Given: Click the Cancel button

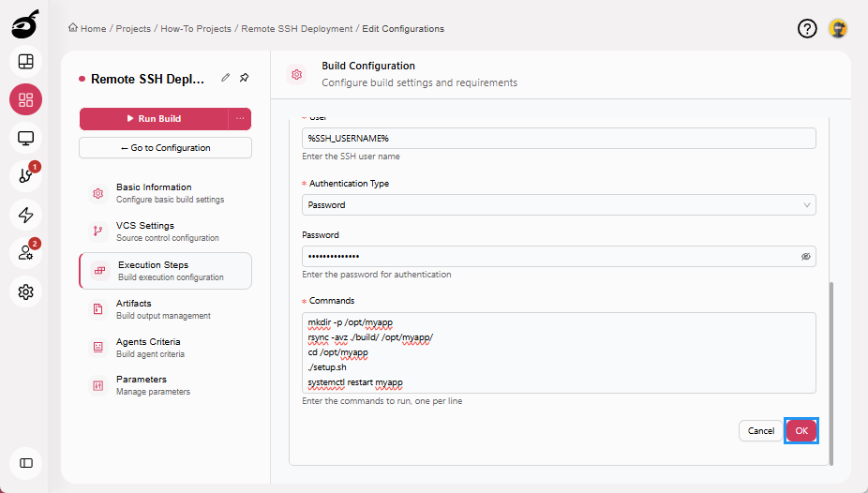Looking at the screenshot, I should click(x=760, y=430).
